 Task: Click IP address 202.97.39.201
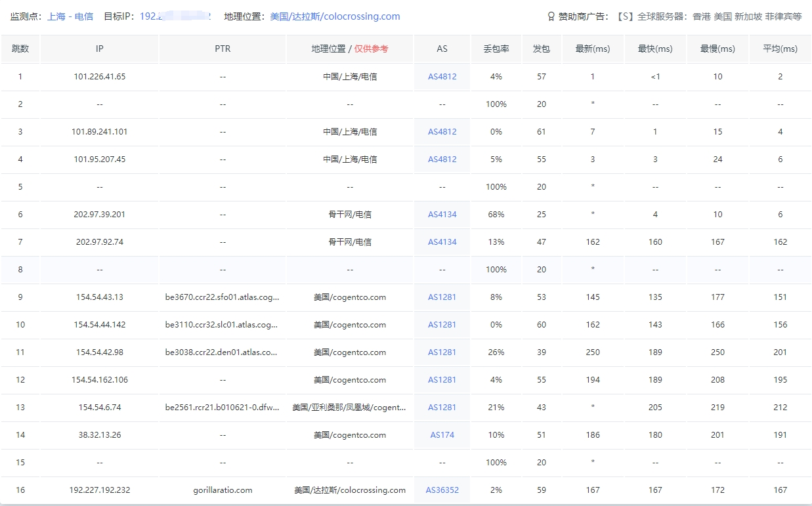(x=100, y=215)
